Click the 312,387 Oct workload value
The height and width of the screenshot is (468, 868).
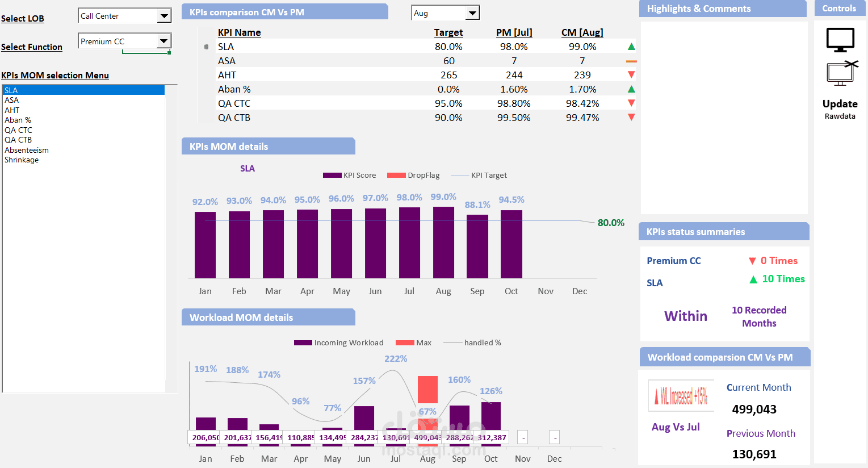pyautogui.click(x=492, y=437)
